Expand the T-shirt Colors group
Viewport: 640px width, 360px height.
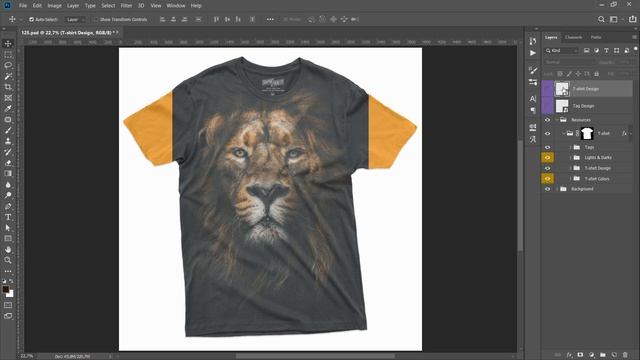[x=570, y=179]
